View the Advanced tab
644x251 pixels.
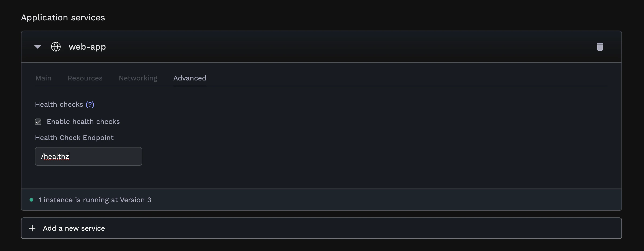(190, 78)
